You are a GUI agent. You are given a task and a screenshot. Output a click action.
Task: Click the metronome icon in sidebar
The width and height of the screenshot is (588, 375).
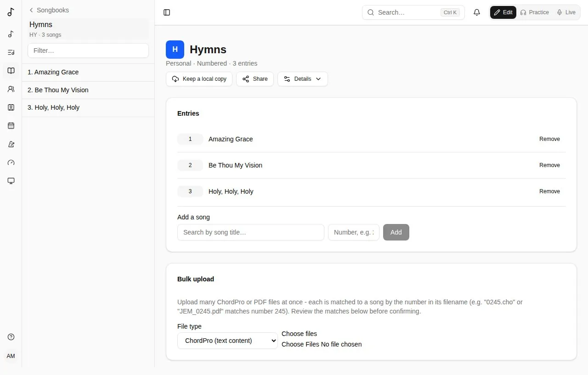click(x=11, y=144)
